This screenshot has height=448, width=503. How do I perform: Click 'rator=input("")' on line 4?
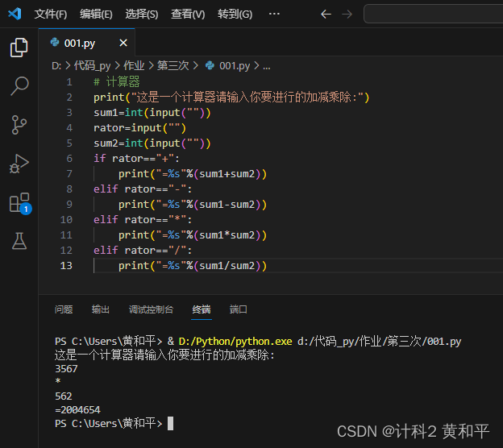(x=139, y=128)
